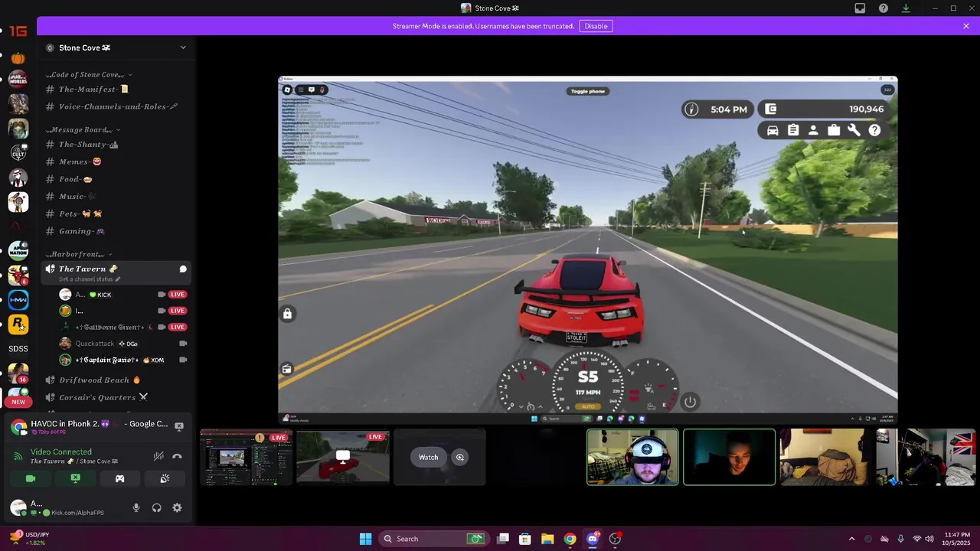
Task: Open The Tavern chat bubble icon
Action: pos(183,269)
